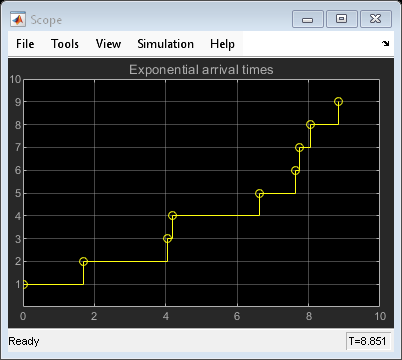Click the data marker at value 6
The width and height of the screenshot is (402, 360).
[x=295, y=171]
